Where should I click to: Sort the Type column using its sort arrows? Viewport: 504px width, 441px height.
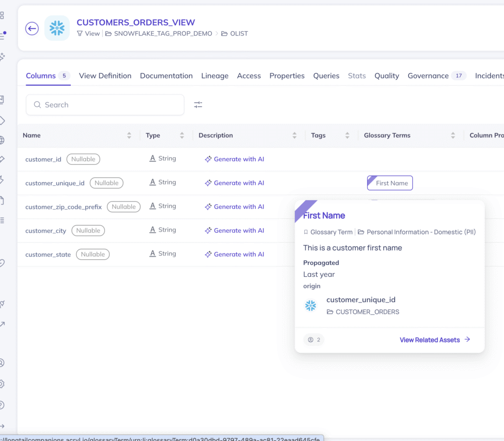coord(181,135)
